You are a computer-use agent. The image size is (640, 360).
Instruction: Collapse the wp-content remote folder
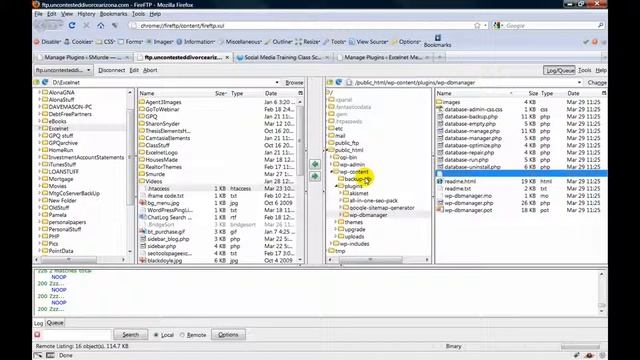[x=331, y=172]
